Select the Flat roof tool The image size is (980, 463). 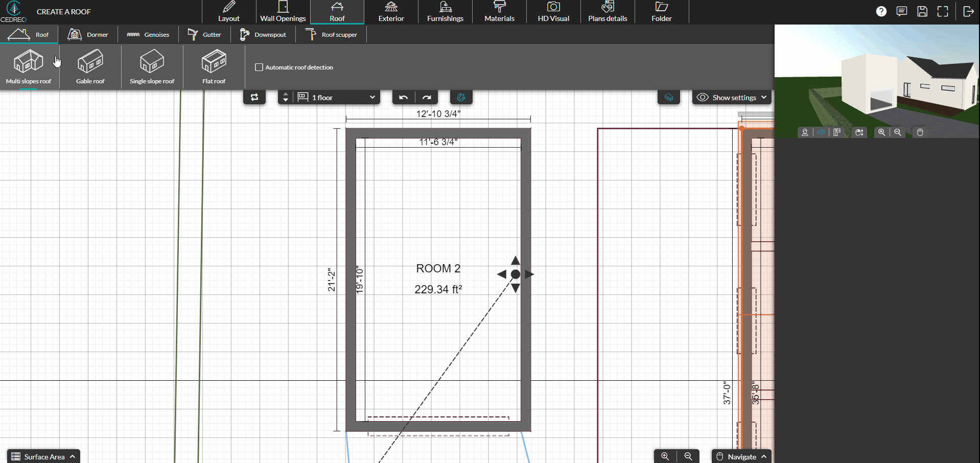tap(214, 66)
